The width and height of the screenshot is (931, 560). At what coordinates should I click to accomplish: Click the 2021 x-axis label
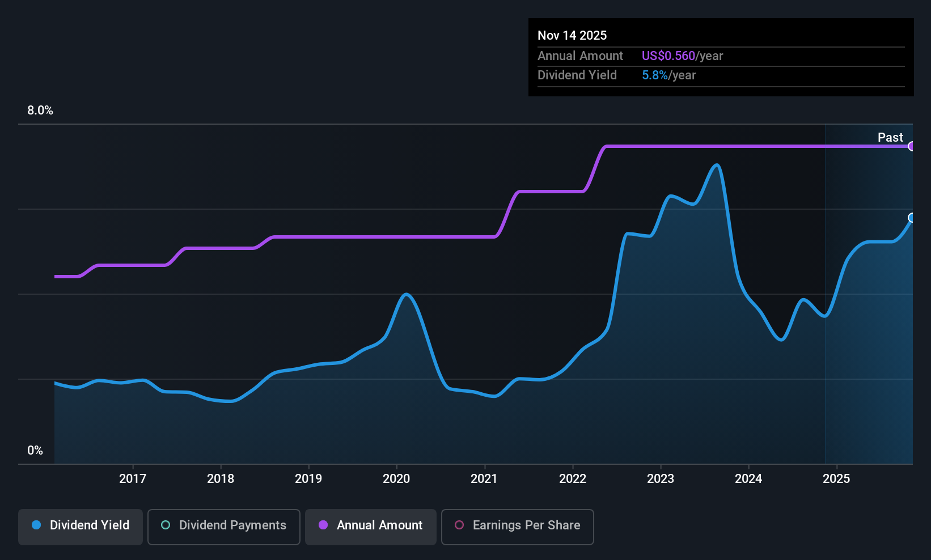pyautogui.click(x=484, y=478)
